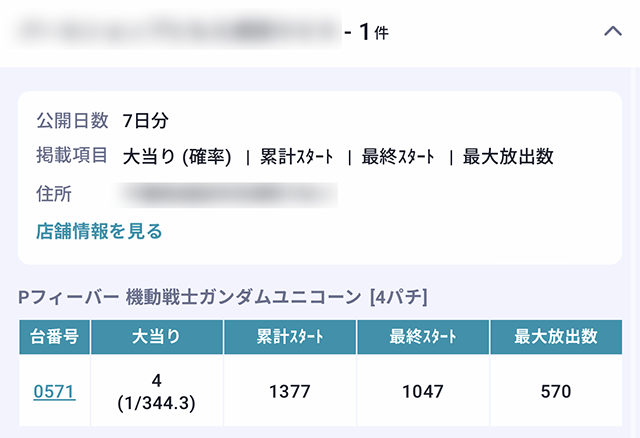Collapse the store section with the chevron
640x438 pixels.
[x=613, y=32]
